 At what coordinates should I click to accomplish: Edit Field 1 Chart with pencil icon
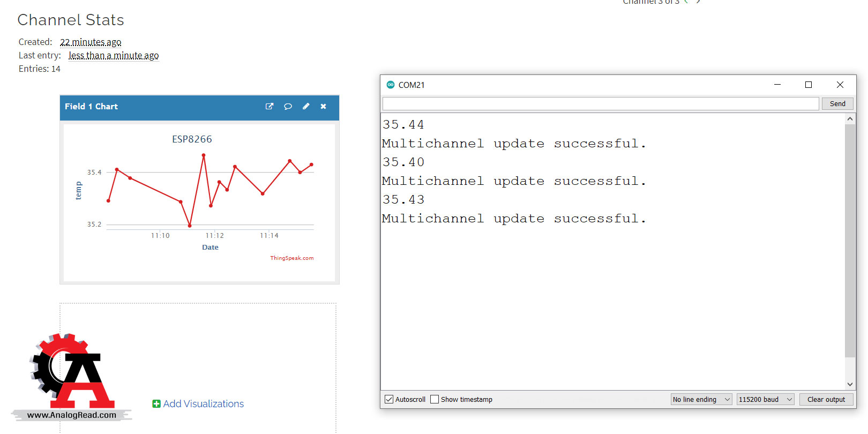coord(306,106)
